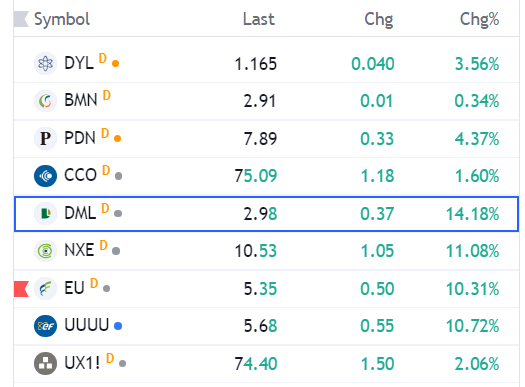This screenshot has height=387, width=525.
Task: Click the delayed data D badge on BMN
Action: (107, 95)
